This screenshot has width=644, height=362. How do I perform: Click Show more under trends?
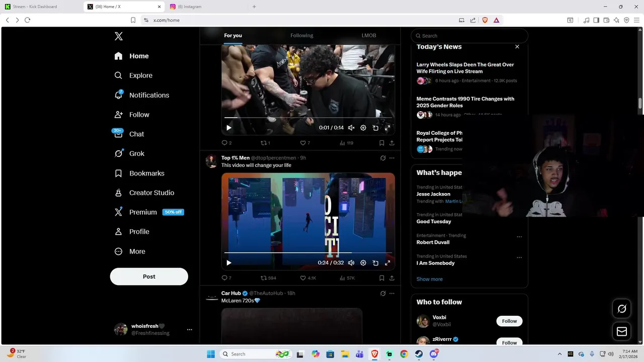click(x=430, y=279)
